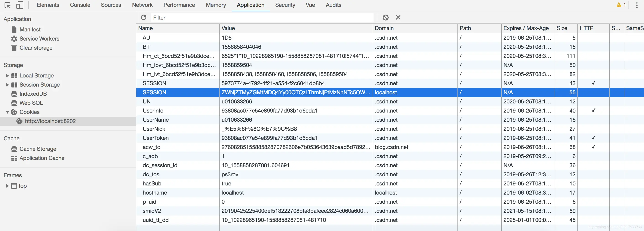Open the Clear storage tree item
The width and height of the screenshot is (644, 231).
[x=36, y=48]
